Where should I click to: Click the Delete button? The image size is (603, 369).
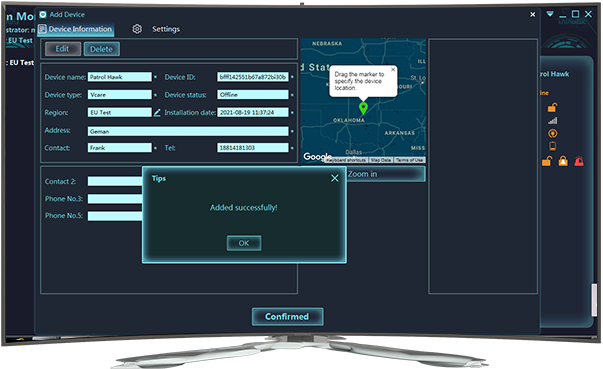coord(102,49)
